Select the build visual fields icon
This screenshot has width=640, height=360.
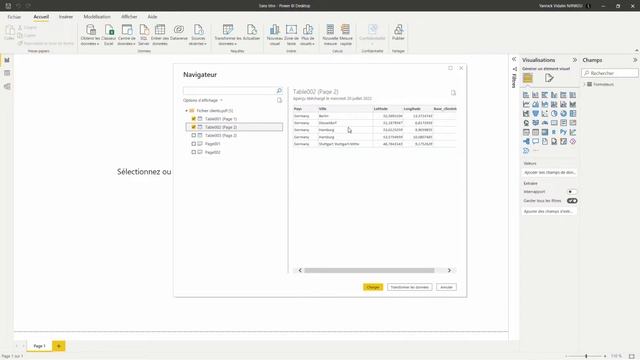(528, 78)
